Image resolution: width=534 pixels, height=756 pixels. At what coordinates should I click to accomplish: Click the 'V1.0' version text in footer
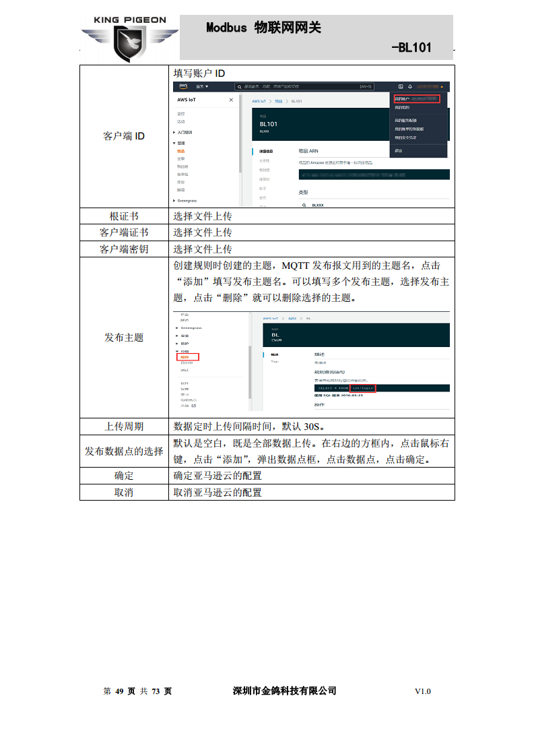pyautogui.click(x=423, y=691)
